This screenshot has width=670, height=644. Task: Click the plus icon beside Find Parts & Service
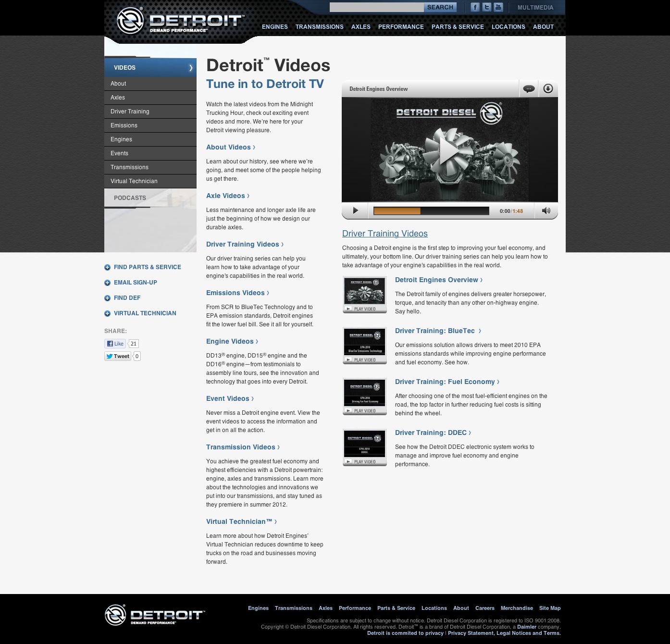click(x=107, y=267)
